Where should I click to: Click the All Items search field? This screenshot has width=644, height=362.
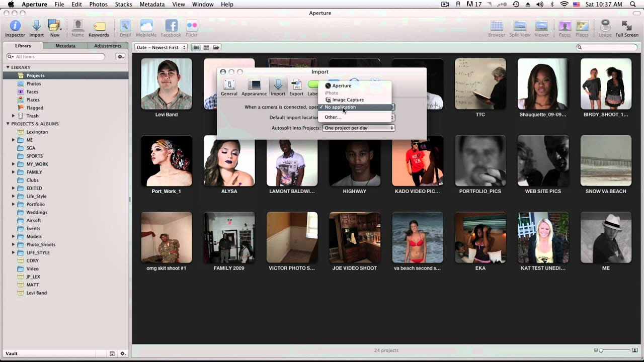[x=55, y=57]
